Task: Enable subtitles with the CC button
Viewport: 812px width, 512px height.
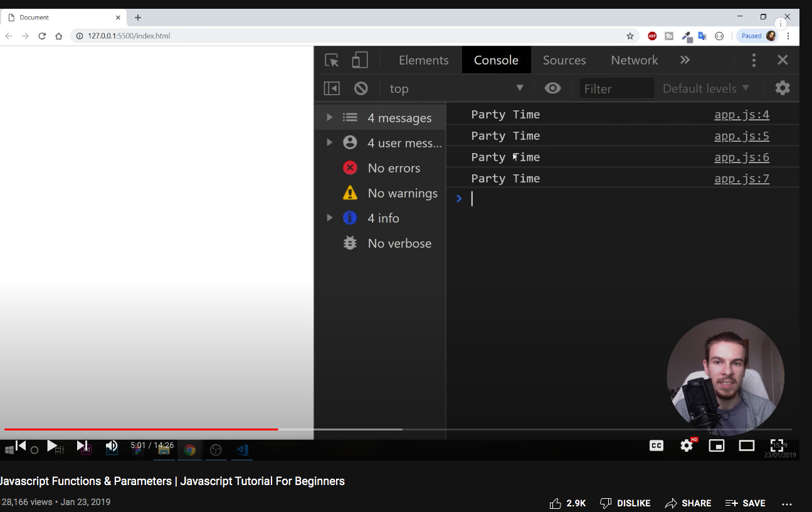Action: pos(656,445)
